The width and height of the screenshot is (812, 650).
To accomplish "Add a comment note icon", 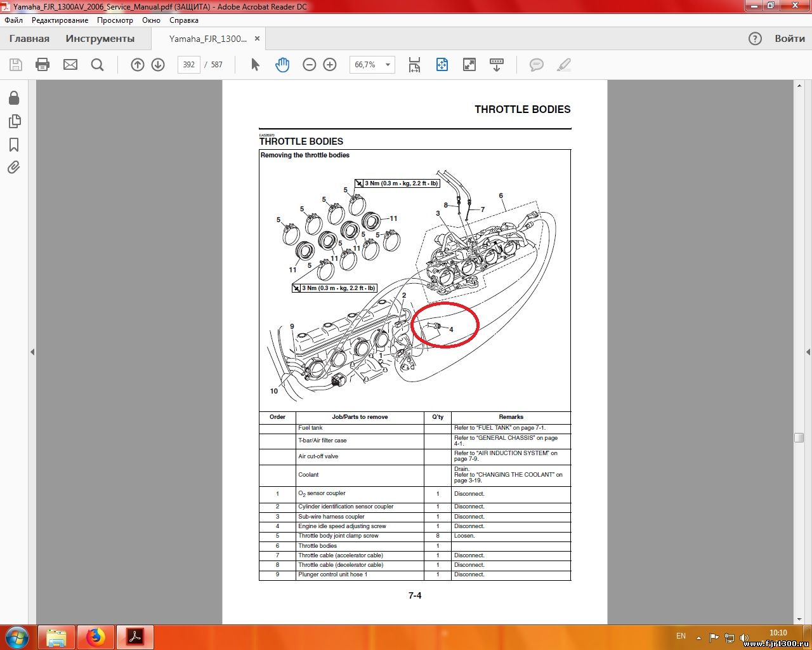I will point(537,65).
